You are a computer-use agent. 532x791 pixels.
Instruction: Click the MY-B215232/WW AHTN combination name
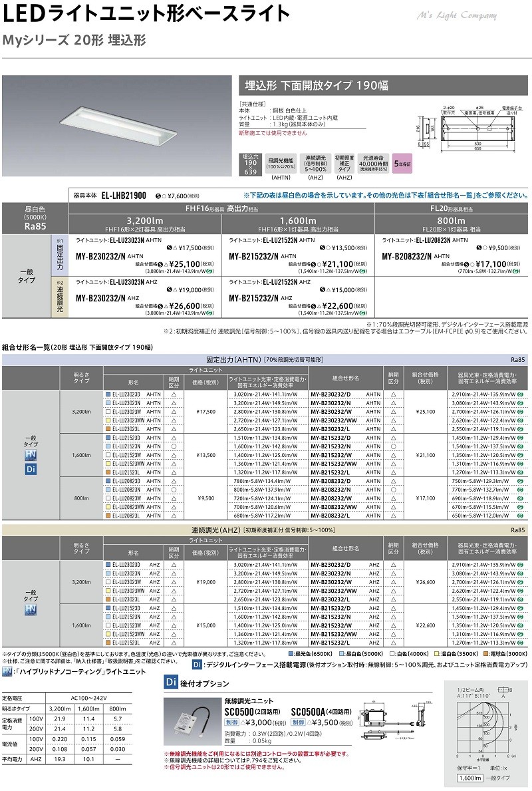click(x=345, y=464)
